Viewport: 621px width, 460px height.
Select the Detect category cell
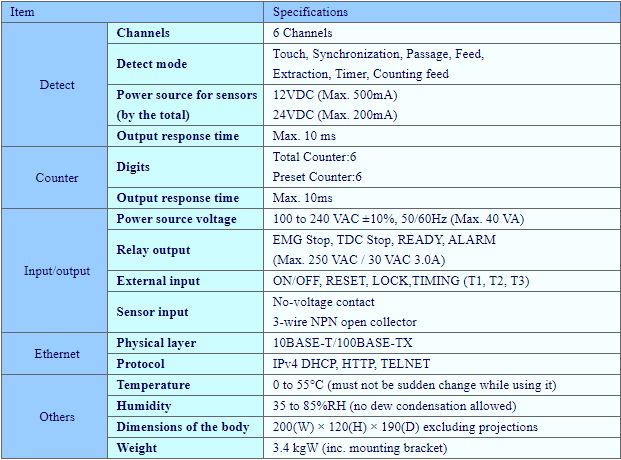click(x=56, y=85)
